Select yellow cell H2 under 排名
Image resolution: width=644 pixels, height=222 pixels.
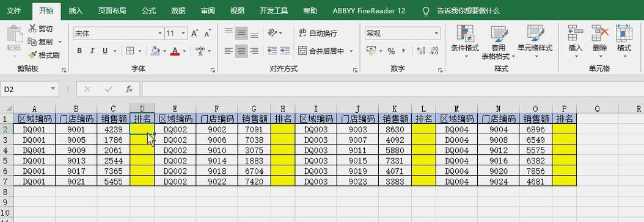tap(282, 129)
